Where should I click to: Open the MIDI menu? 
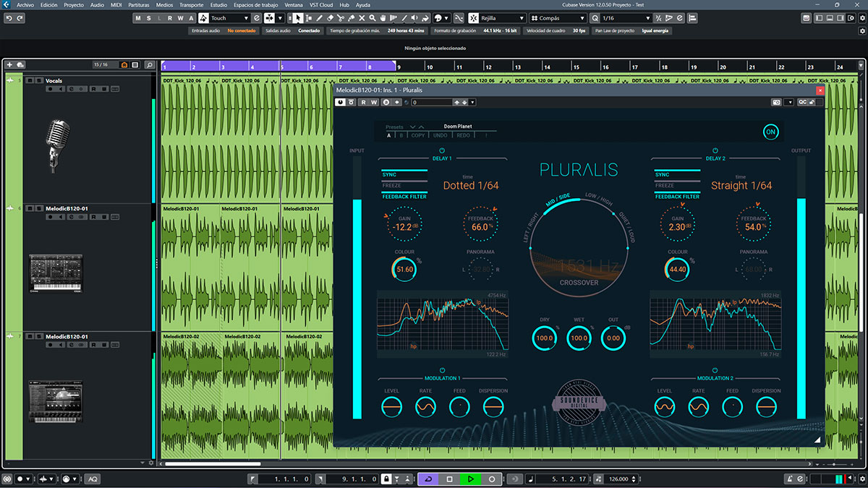point(116,4)
